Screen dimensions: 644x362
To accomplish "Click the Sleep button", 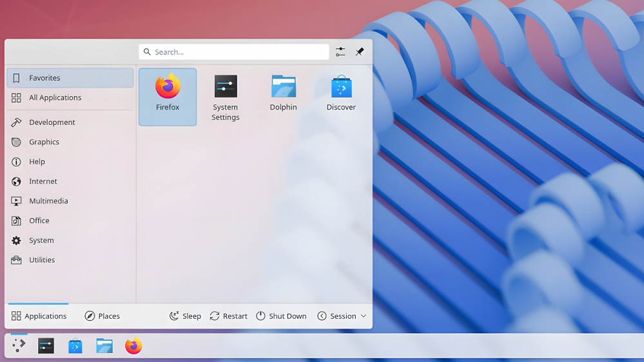I will pos(185,316).
